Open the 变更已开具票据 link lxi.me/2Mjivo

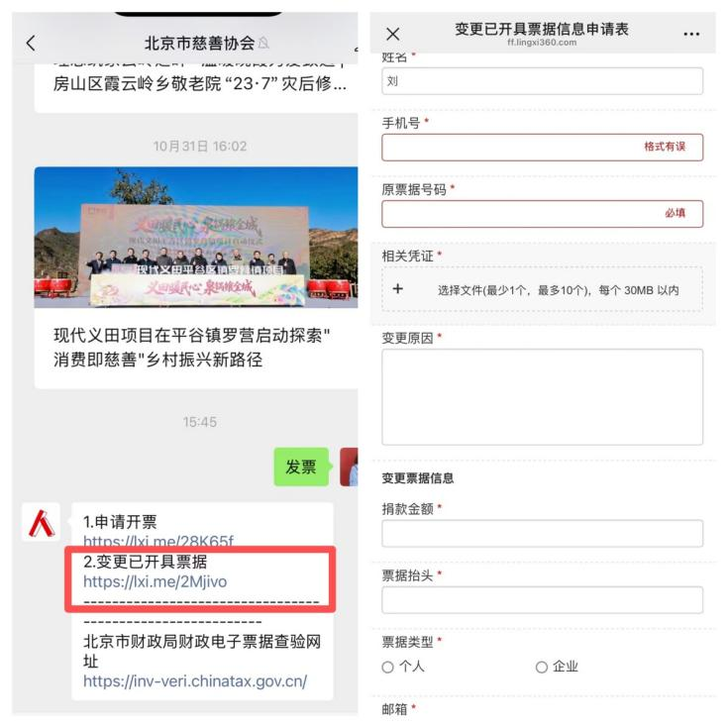coord(156,581)
